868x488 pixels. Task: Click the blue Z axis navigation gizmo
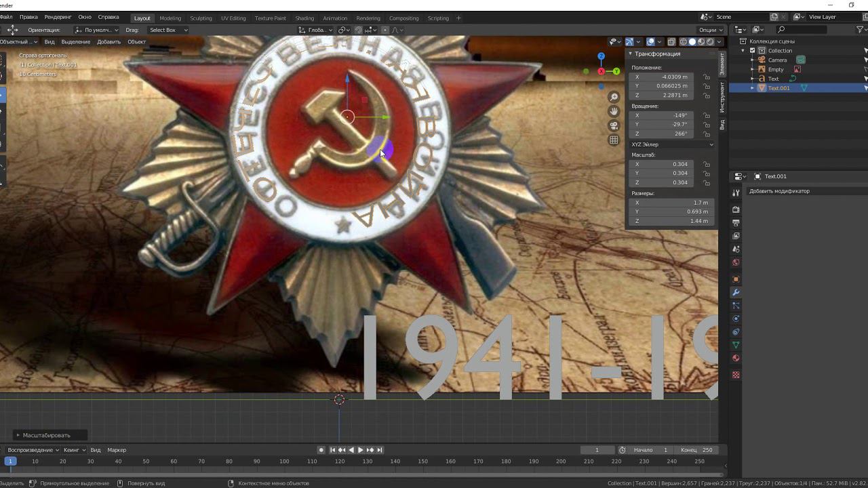(x=601, y=56)
